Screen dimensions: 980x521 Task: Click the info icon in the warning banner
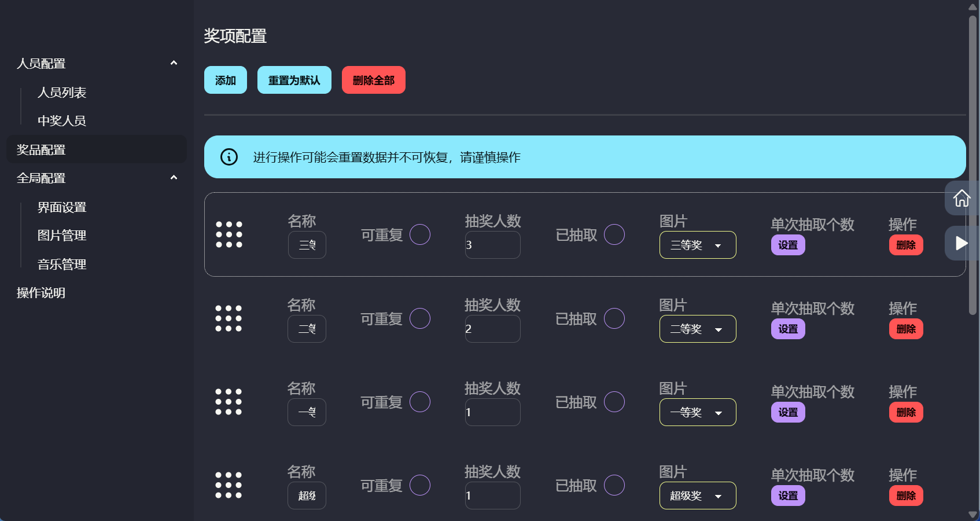click(229, 157)
